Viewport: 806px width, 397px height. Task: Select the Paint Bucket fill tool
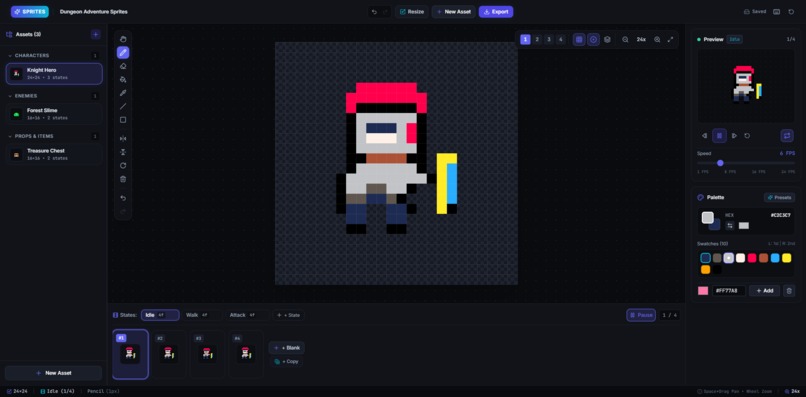point(123,79)
